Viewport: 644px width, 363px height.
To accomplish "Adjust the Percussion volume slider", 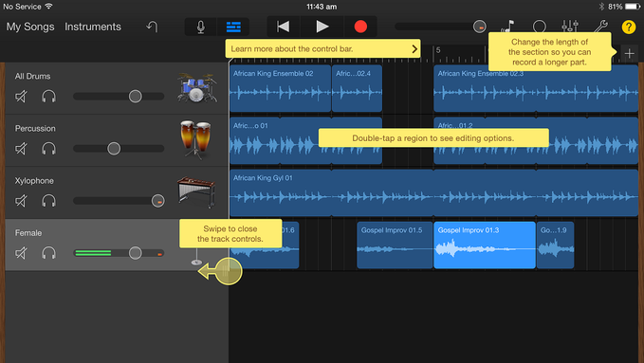I will tap(119, 149).
